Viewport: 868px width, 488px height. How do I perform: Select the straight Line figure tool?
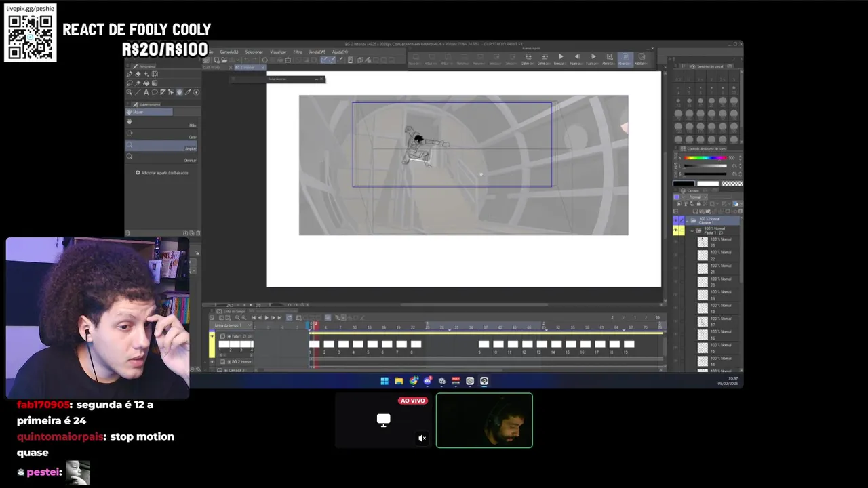(138, 92)
